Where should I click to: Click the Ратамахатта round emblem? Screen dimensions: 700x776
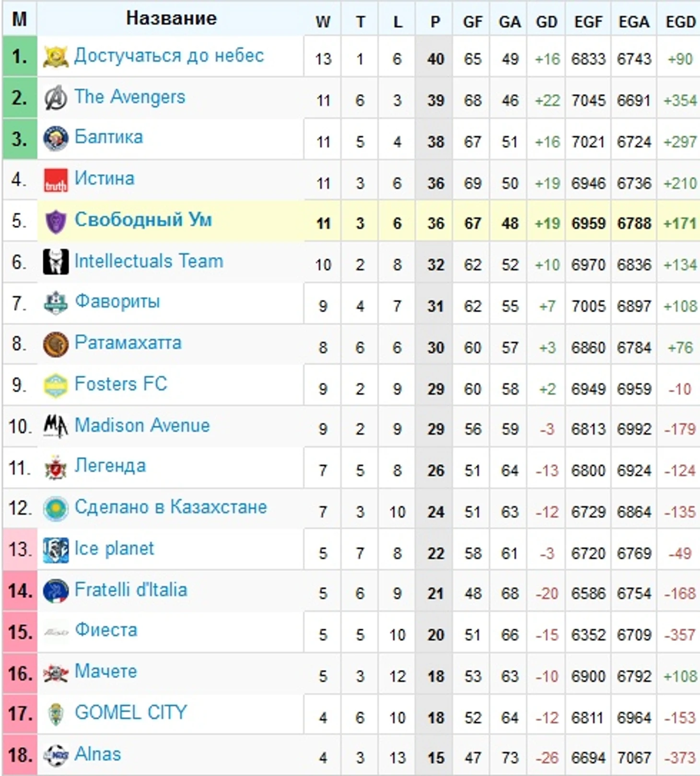click(x=56, y=344)
